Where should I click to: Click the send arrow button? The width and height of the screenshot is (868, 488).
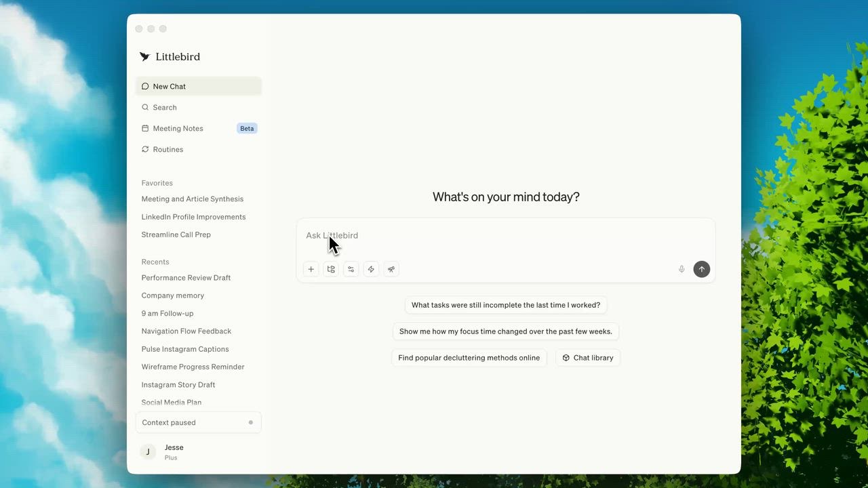702,269
